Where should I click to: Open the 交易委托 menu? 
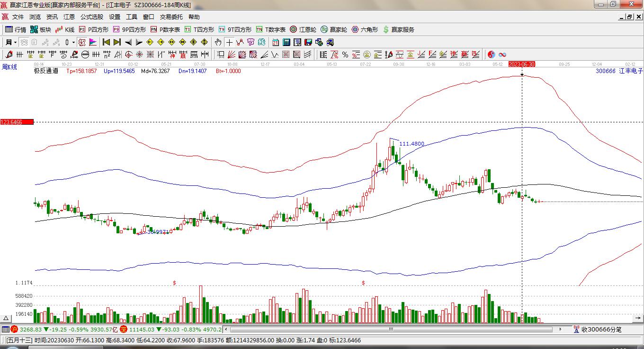(171, 17)
